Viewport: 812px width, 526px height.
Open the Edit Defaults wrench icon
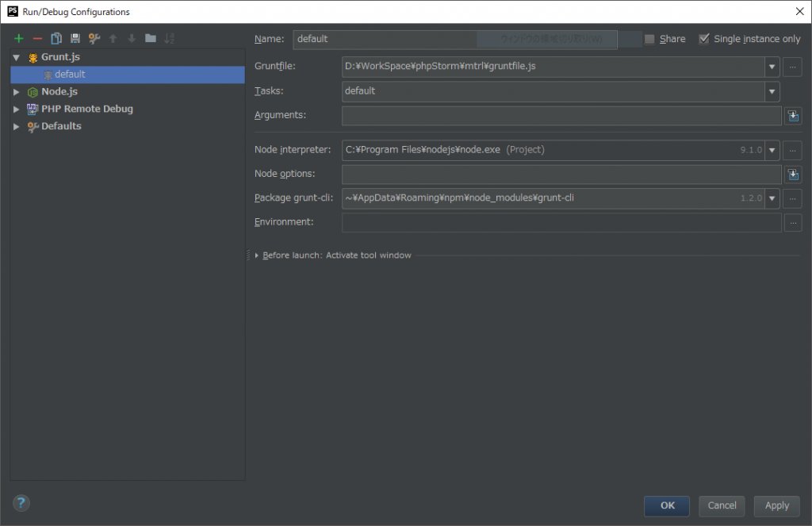click(x=94, y=39)
